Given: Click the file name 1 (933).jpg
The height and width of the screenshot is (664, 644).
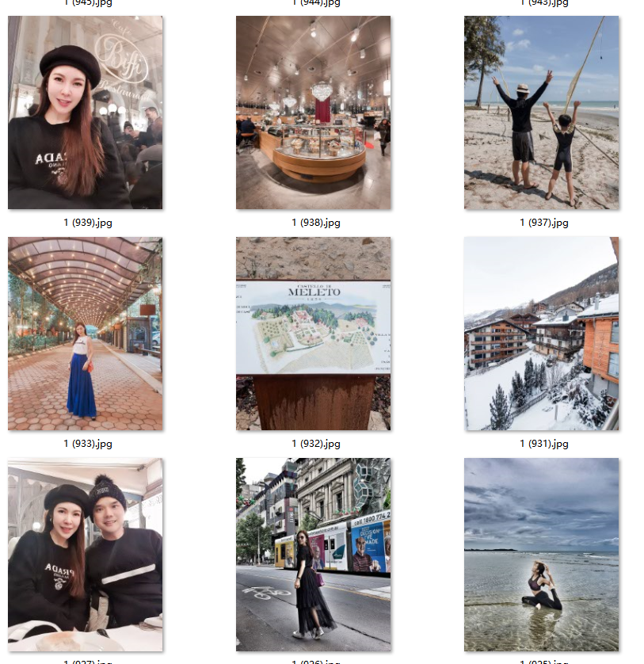Looking at the screenshot, I should coord(88,444).
